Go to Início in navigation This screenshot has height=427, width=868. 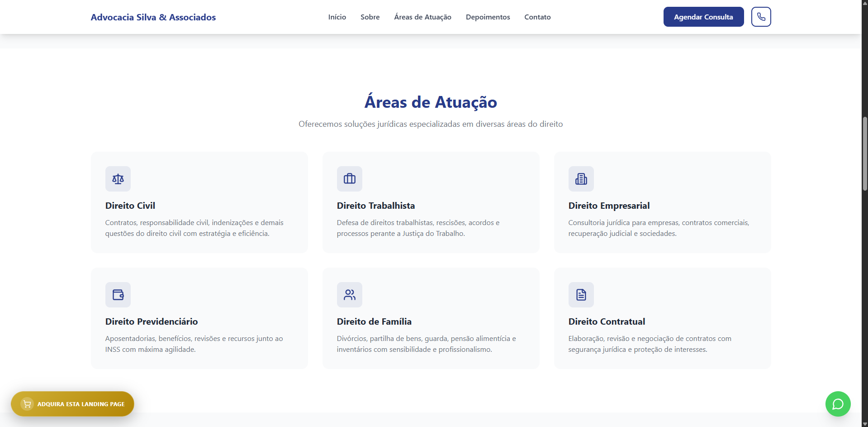[337, 17]
